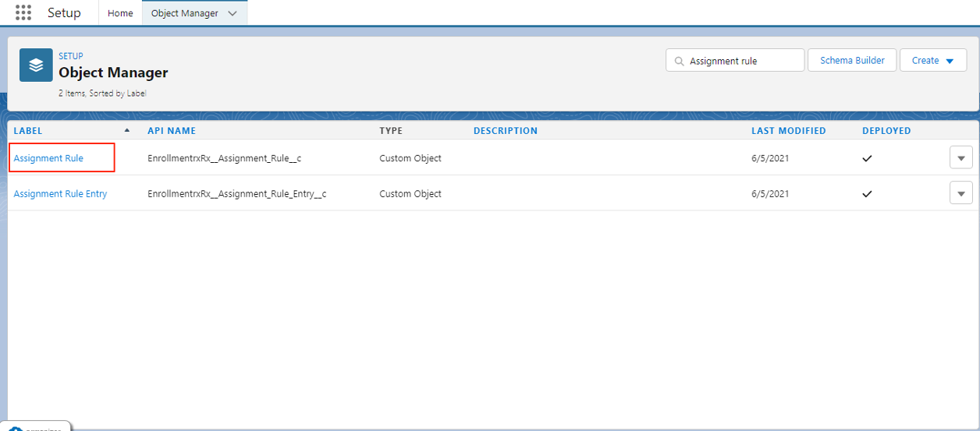Click the sort arrow beside Label header
The image size is (980, 431).
click(x=127, y=131)
